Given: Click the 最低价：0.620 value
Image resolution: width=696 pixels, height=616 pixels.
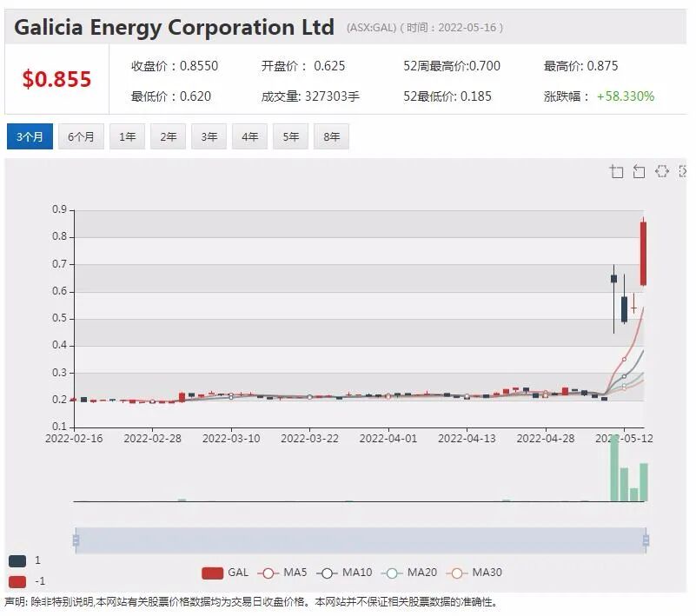Looking at the screenshot, I should (171, 96).
